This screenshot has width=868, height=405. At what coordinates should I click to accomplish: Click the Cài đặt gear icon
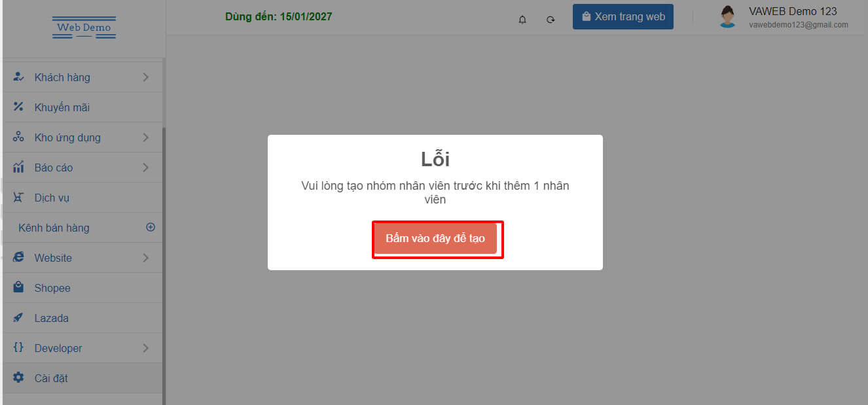pos(18,378)
